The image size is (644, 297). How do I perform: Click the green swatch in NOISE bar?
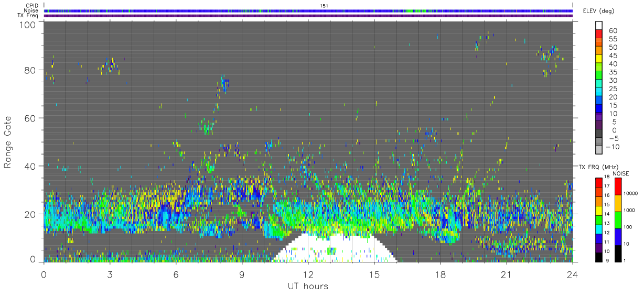618,220
